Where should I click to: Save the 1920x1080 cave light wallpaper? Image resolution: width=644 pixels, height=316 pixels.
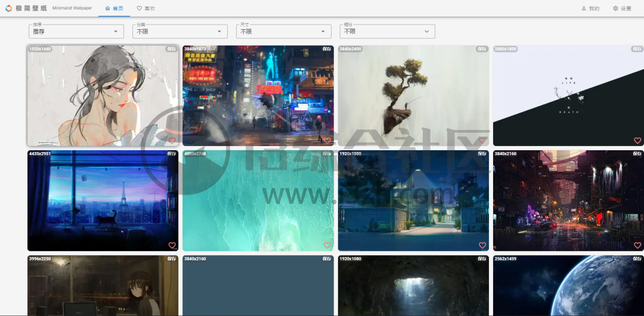[482, 259]
